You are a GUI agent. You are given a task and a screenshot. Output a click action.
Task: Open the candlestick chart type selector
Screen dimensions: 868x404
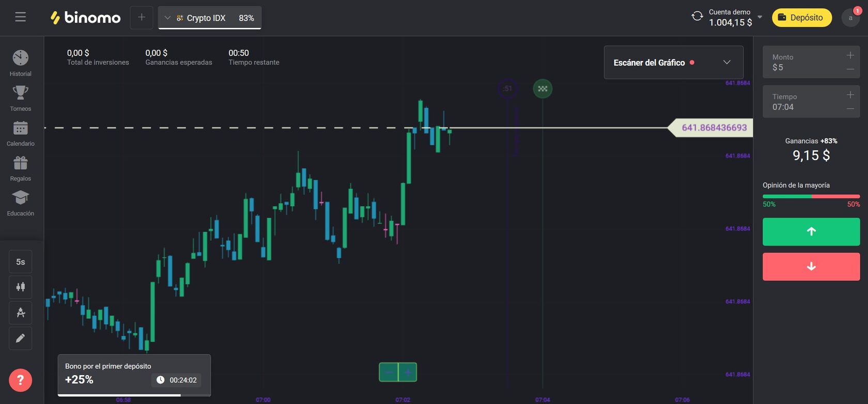coord(21,287)
